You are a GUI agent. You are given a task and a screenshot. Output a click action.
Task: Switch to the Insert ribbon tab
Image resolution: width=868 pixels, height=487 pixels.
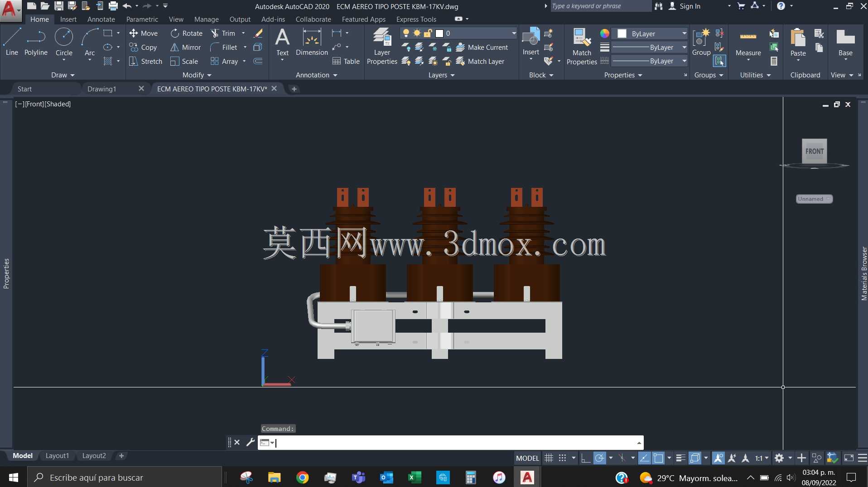68,19
